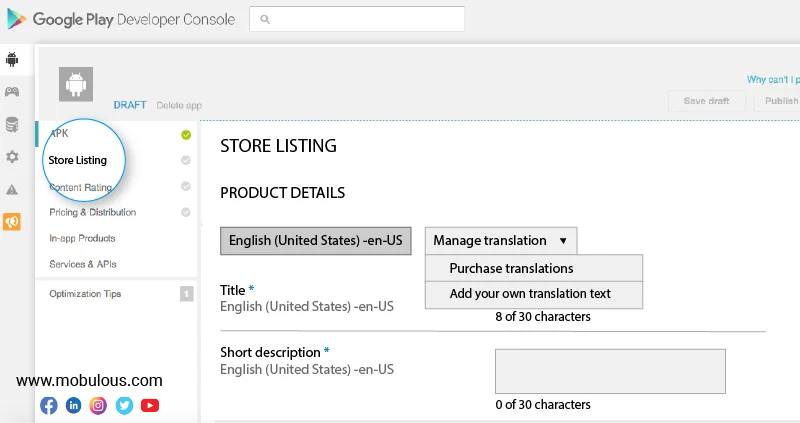Open the YouTube social icon

[150, 405]
